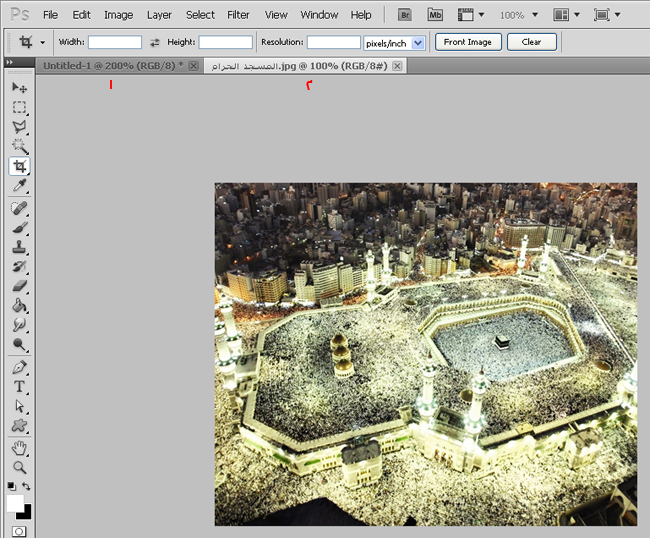This screenshot has height=538, width=650.
Task: Select the Zoom magnifier tool
Action: pyautogui.click(x=19, y=467)
